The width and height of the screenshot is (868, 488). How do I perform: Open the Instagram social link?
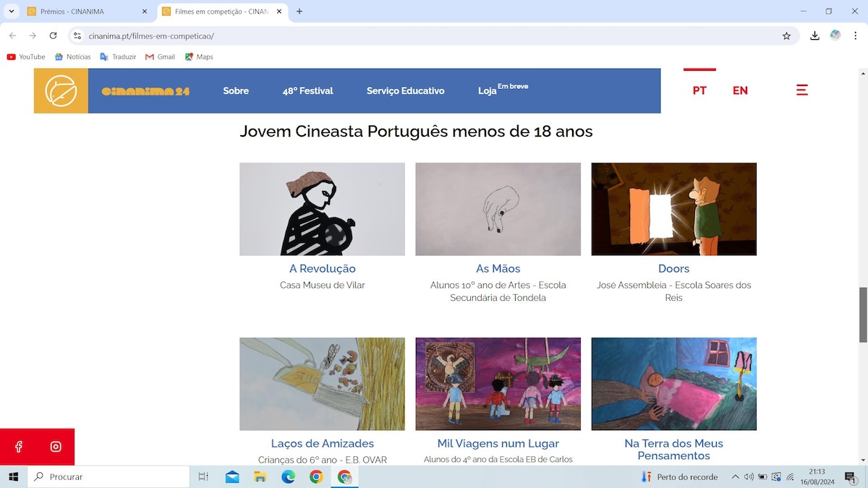tap(56, 447)
